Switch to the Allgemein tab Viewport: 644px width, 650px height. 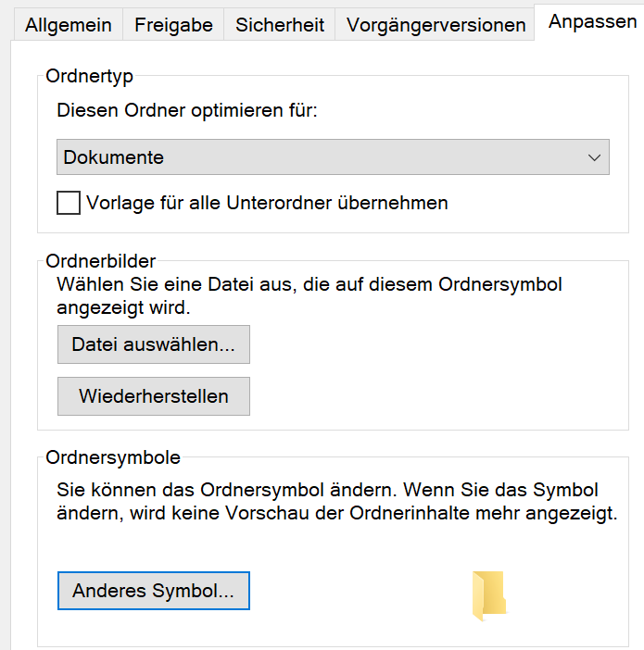click(69, 25)
